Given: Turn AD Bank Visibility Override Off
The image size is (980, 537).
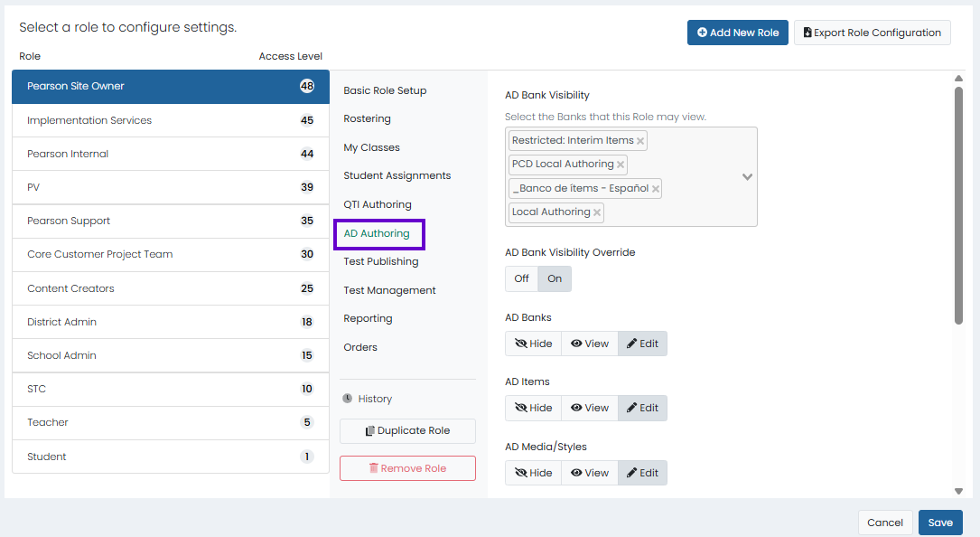Looking at the screenshot, I should [x=521, y=278].
